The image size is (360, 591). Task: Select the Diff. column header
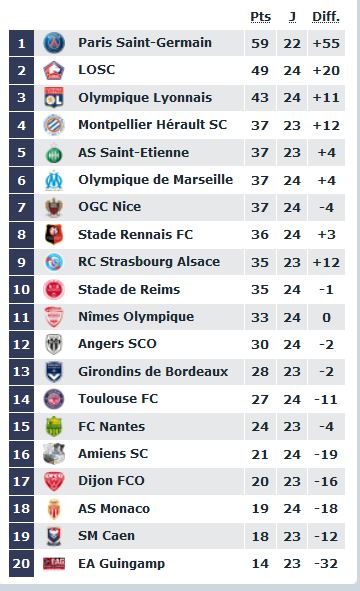[326, 17]
